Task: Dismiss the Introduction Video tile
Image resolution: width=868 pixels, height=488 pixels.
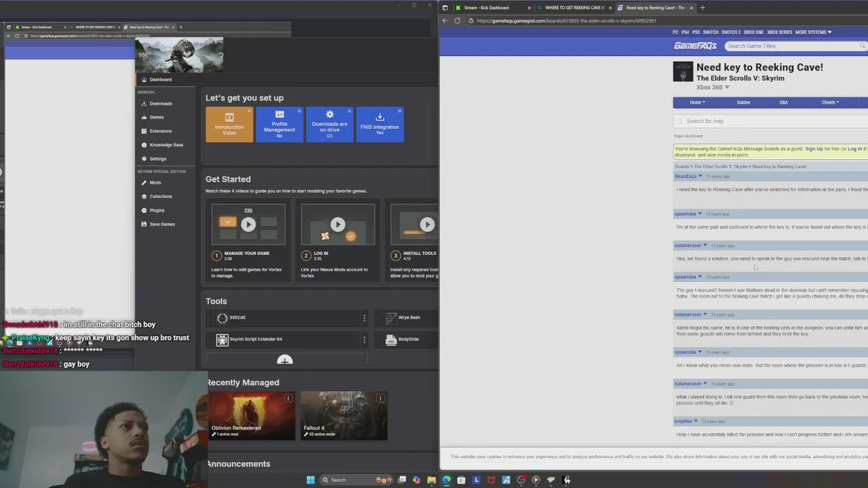Action: (249, 111)
